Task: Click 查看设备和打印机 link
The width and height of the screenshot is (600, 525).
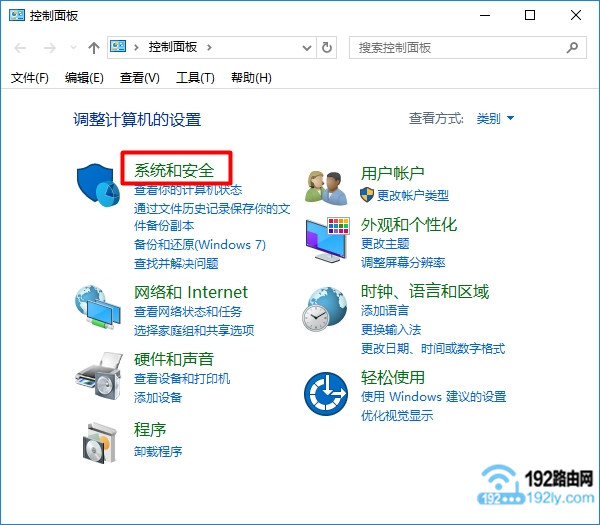Action: 182,378
